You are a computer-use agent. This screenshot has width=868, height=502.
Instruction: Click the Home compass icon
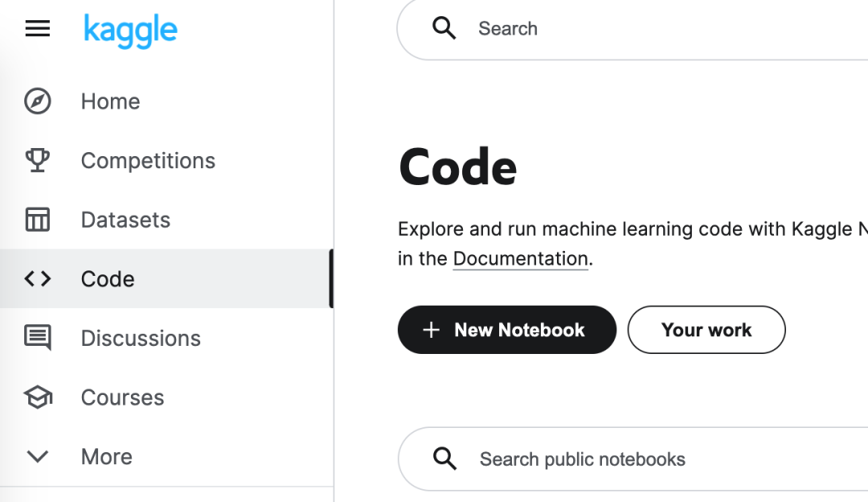pyautogui.click(x=38, y=101)
